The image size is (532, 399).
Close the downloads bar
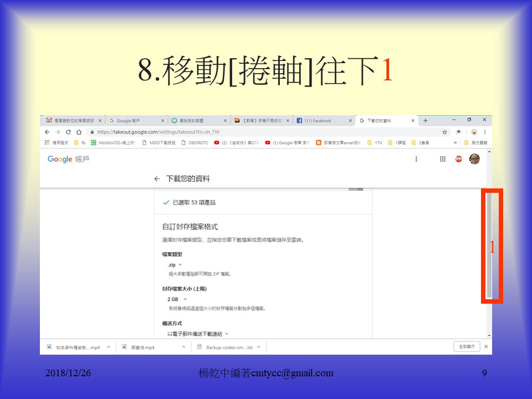[x=486, y=346]
